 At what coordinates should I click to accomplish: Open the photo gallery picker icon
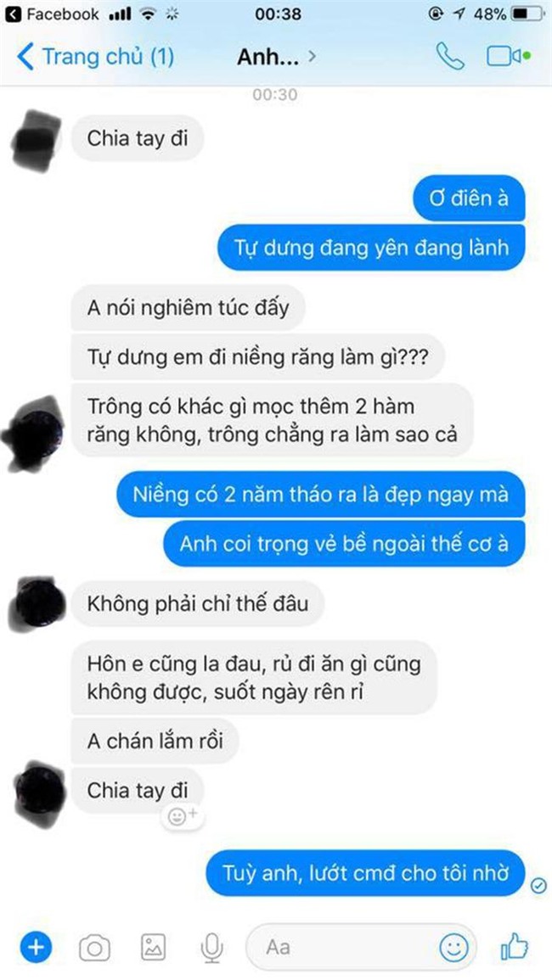(x=154, y=948)
